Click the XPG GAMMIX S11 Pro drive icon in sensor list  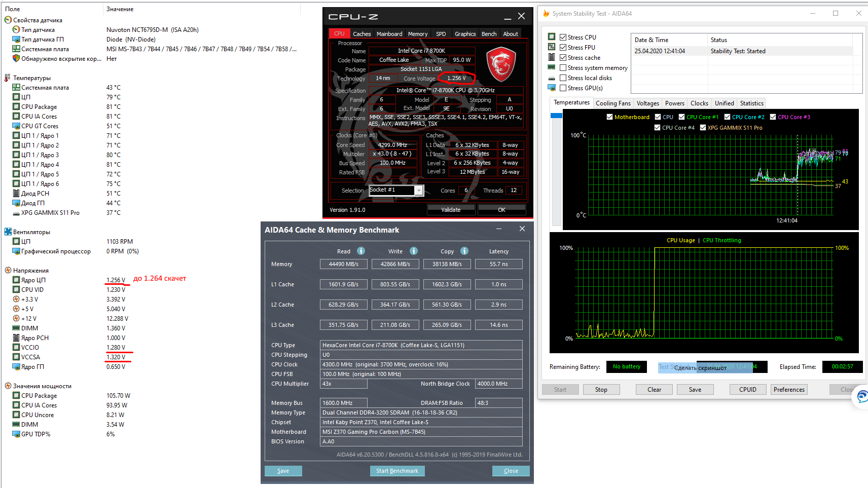coord(16,213)
